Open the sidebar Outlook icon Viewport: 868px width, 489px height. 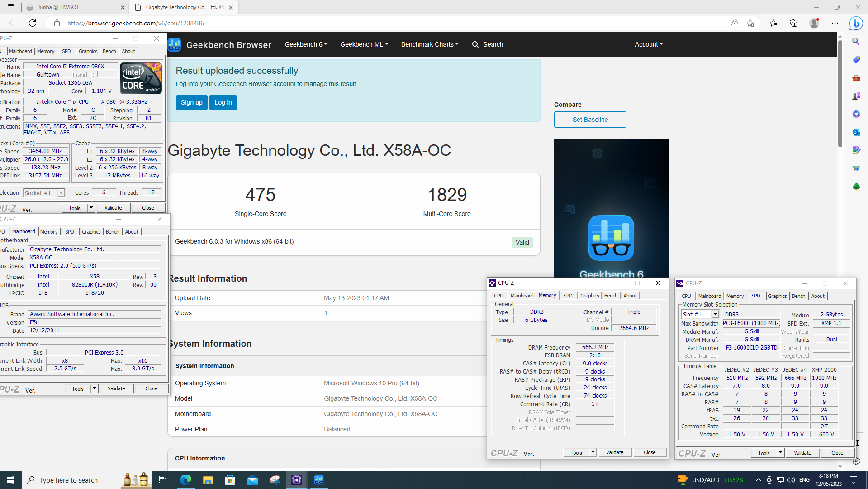tap(856, 132)
